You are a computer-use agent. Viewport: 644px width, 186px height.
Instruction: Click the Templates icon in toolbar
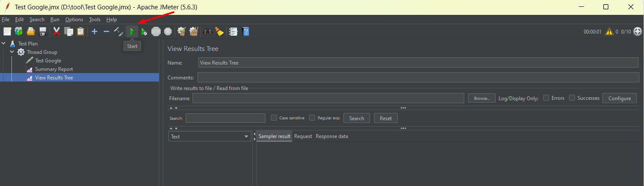point(19,31)
